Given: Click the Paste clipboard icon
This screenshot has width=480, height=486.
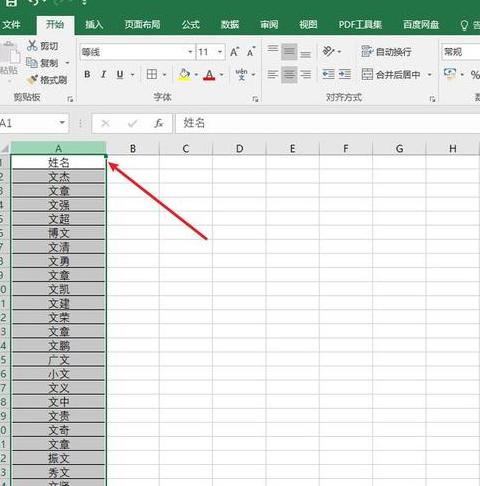Looking at the screenshot, I should (x=10, y=53).
